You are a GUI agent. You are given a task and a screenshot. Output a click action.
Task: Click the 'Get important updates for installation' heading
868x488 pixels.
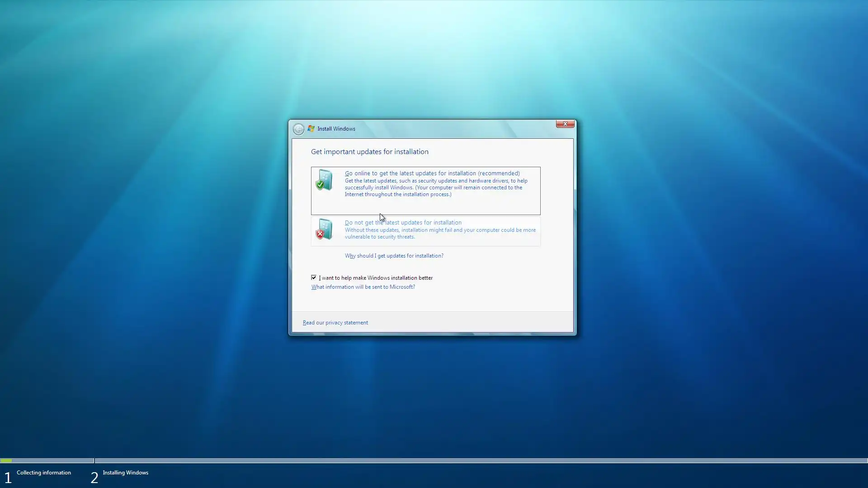coord(369,152)
